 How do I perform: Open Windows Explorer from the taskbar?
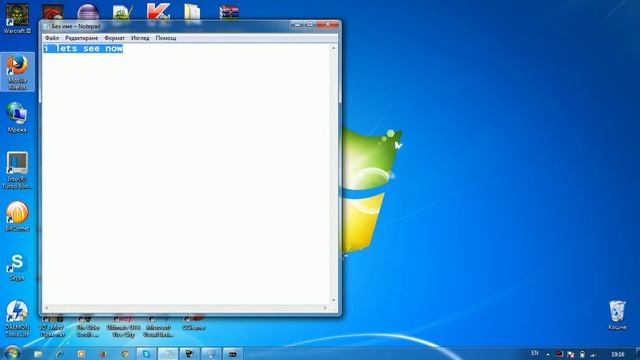[x=38, y=354]
